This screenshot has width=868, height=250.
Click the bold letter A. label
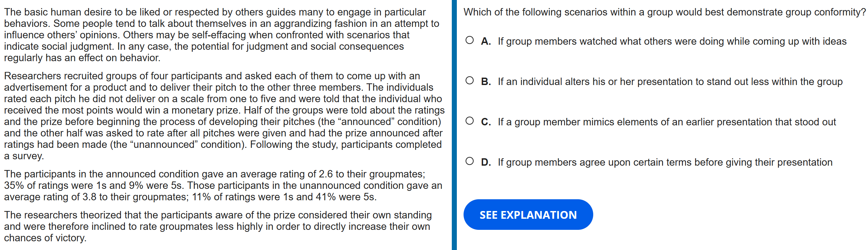pos(485,41)
